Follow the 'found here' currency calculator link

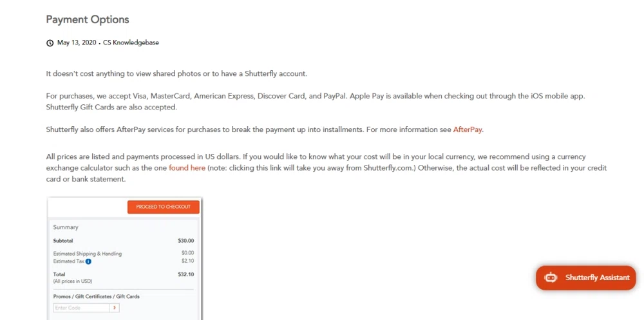187,168
